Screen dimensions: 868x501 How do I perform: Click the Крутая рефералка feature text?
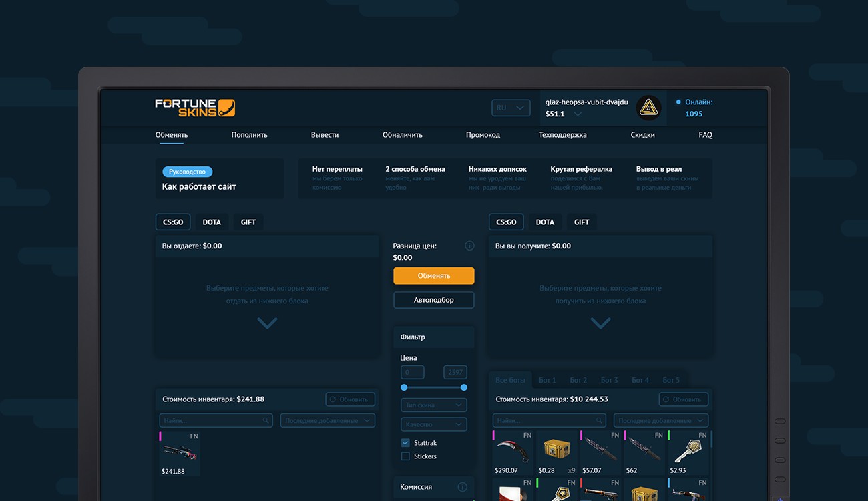pyautogui.click(x=582, y=169)
